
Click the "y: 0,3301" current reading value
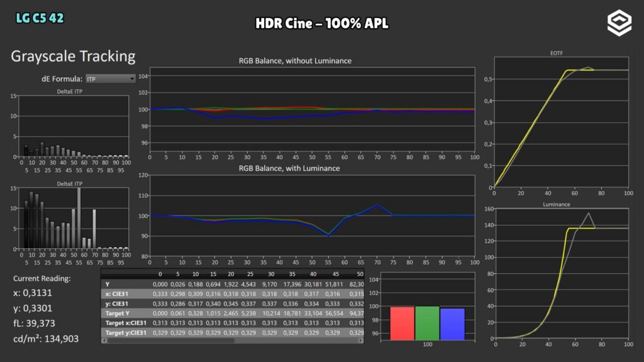coord(33,308)
